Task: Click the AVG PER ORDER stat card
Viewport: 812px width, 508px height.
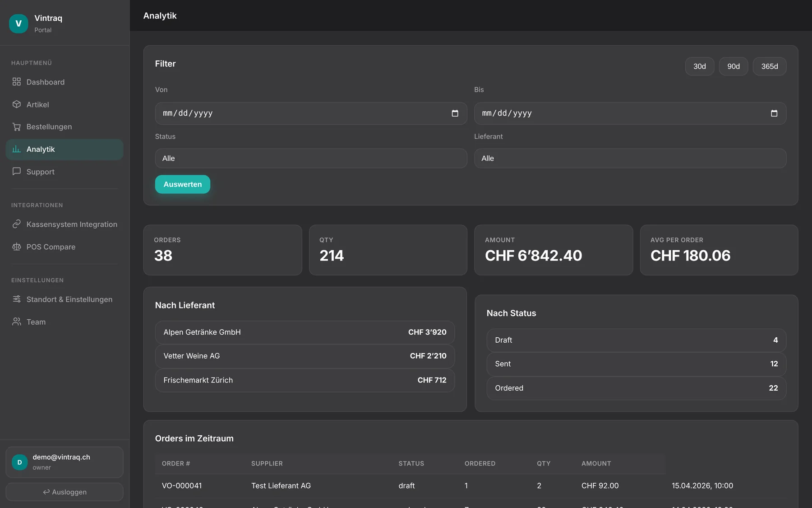Action: 719,250
